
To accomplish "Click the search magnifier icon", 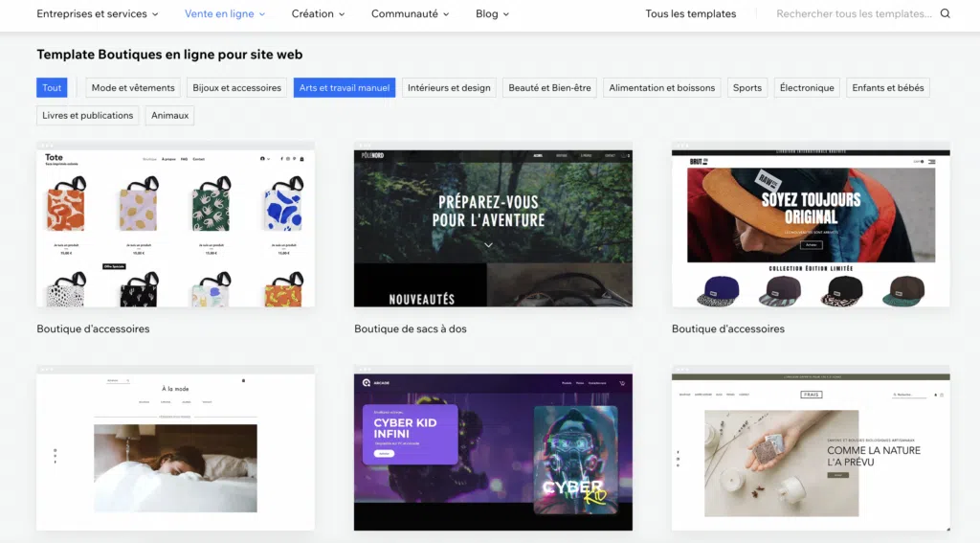I will coord(945,14).
